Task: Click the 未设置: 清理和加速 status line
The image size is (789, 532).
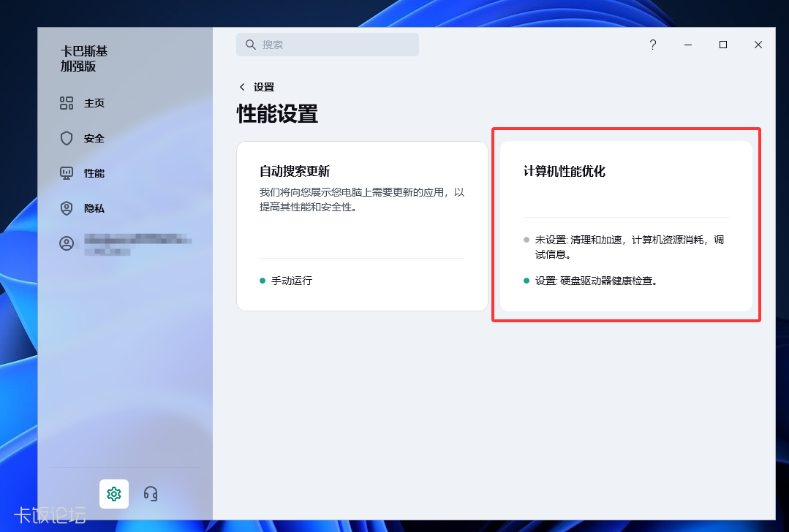Action: click(629, 247)
